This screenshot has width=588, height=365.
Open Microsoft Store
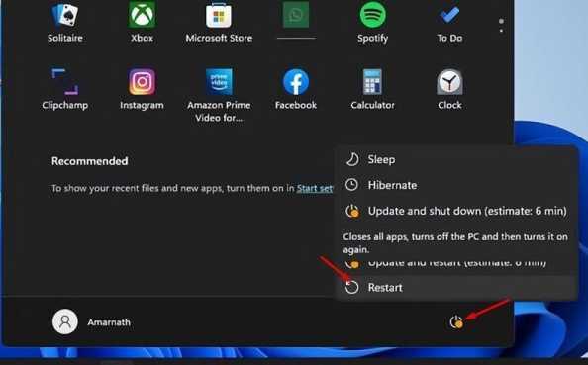(219, 22)
